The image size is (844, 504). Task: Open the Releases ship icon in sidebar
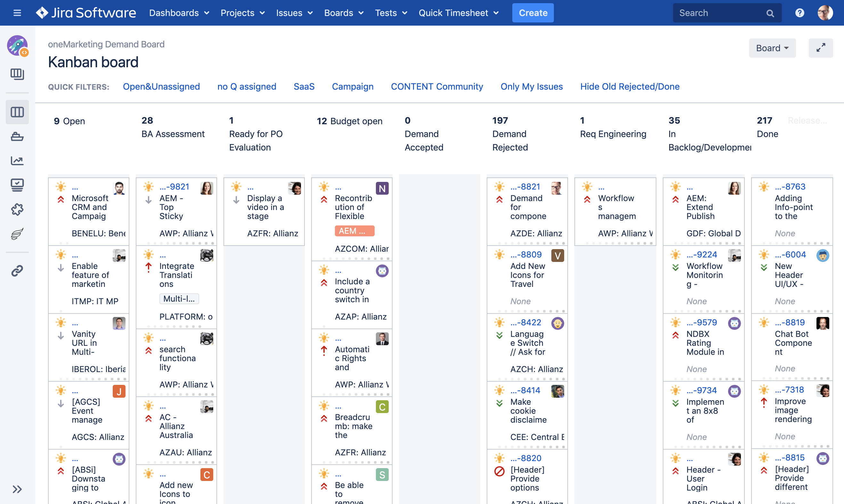click(17, 136)
